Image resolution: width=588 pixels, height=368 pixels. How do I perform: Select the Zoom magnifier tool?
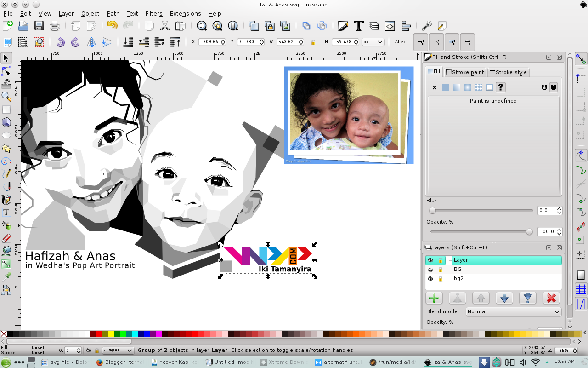coord(6,97)
